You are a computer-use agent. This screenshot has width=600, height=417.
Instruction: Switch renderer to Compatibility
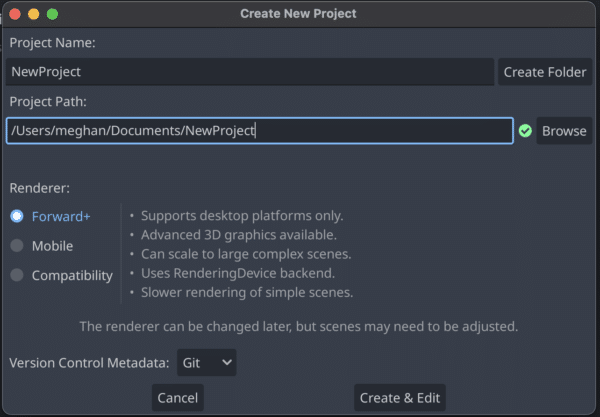coord(17,275)
